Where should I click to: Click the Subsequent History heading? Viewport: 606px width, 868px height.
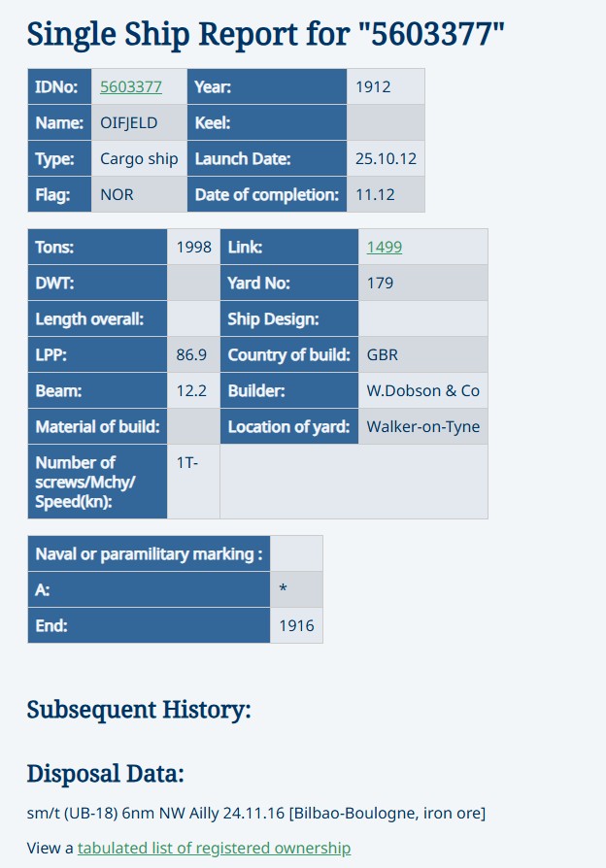[x=139, y=709]
